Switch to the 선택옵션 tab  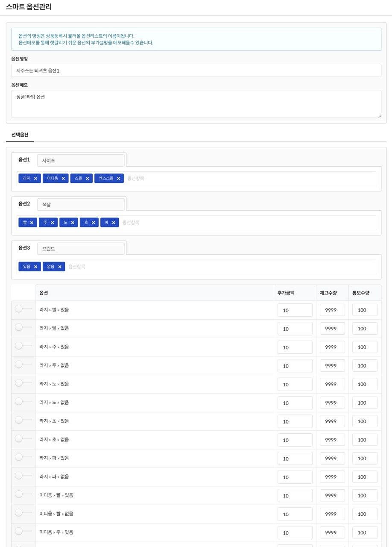20,135
